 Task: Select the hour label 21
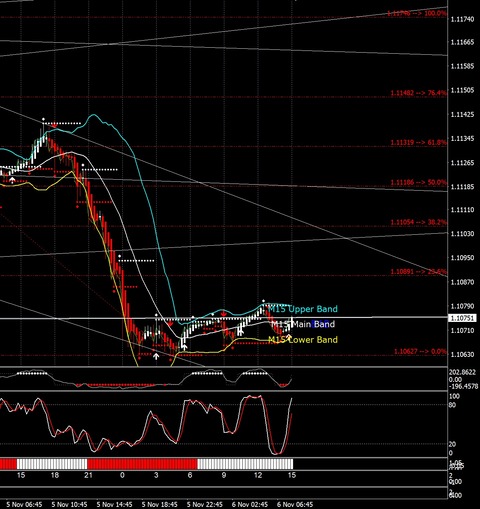(88, 475)
